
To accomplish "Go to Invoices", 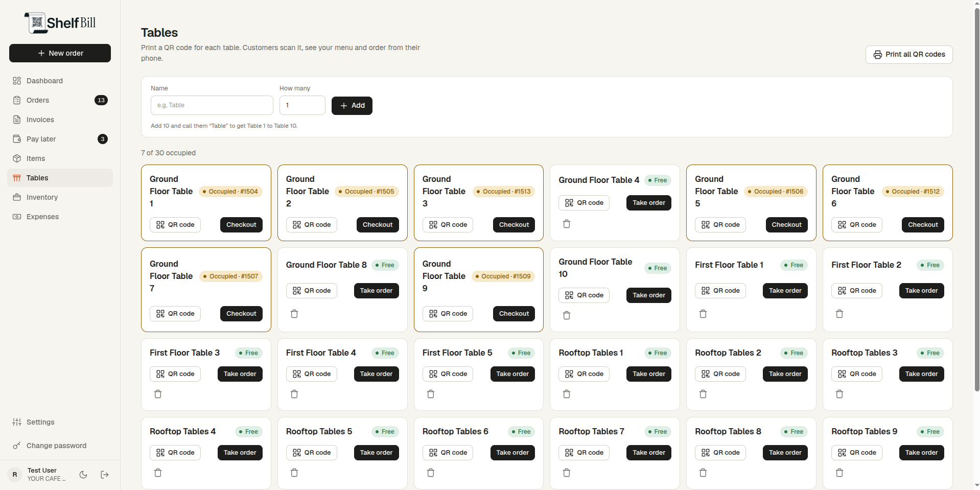I will 60,120.
